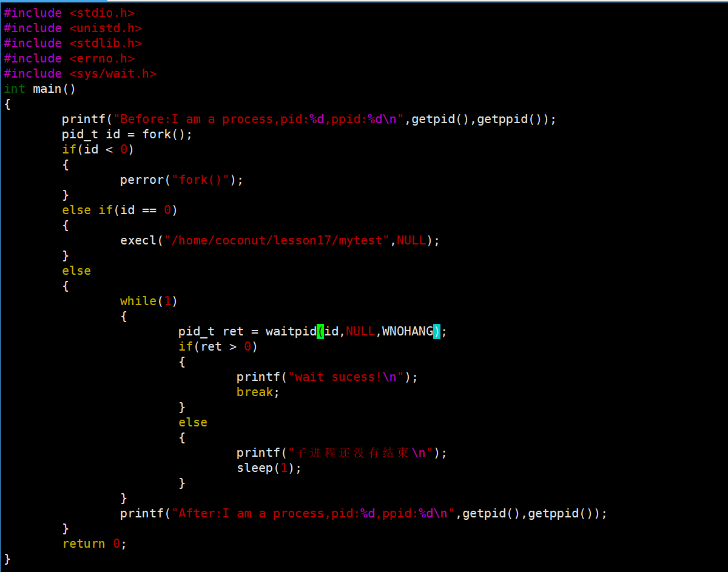Click the WNOHANG argument
Viewport: 728px width, 572px height.
click(x=408, y=331)
